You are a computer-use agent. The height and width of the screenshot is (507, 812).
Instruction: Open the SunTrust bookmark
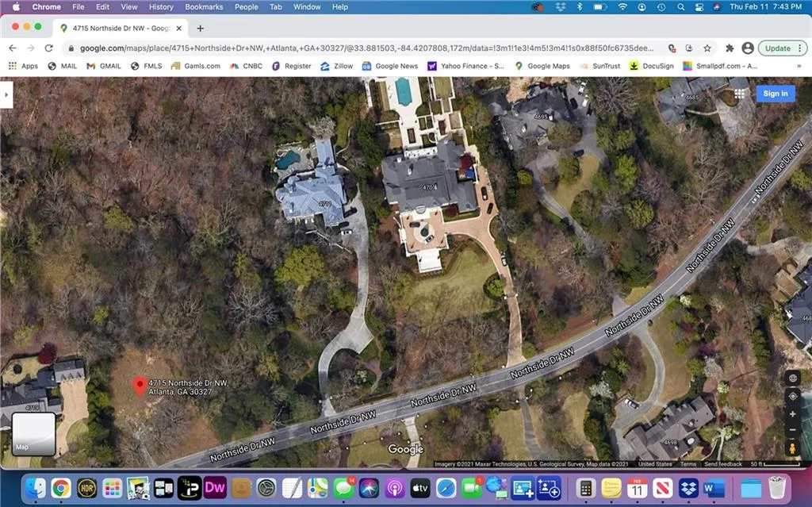click(599, 66)
